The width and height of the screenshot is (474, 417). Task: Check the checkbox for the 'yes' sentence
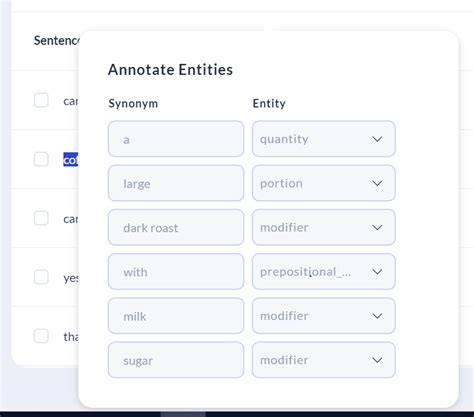41,277
